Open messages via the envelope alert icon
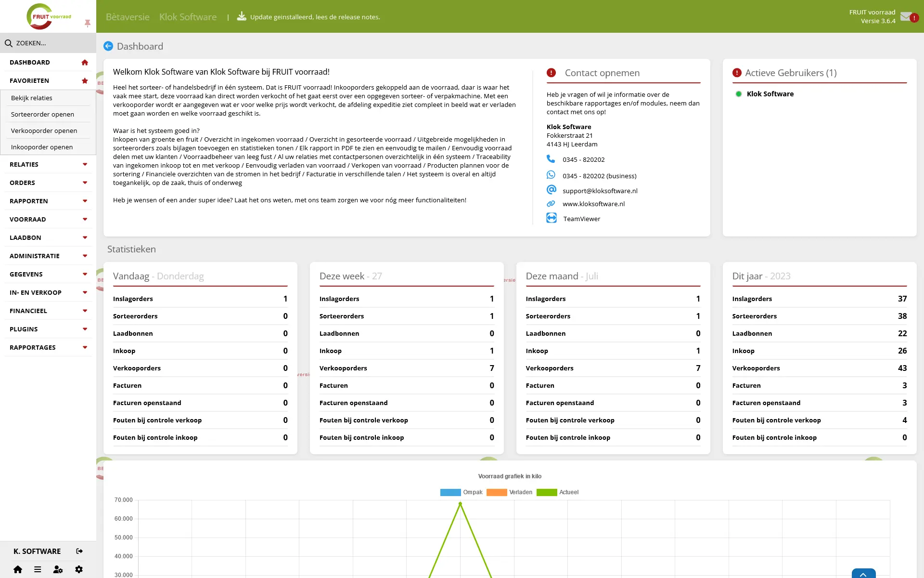This screenshot has height=578, width=924. [909, 17]
